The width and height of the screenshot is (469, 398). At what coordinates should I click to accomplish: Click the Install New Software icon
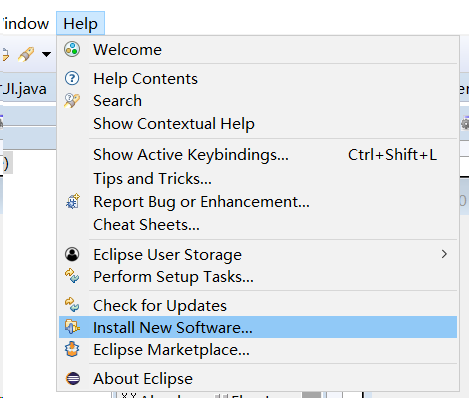[x=72, y=327]
